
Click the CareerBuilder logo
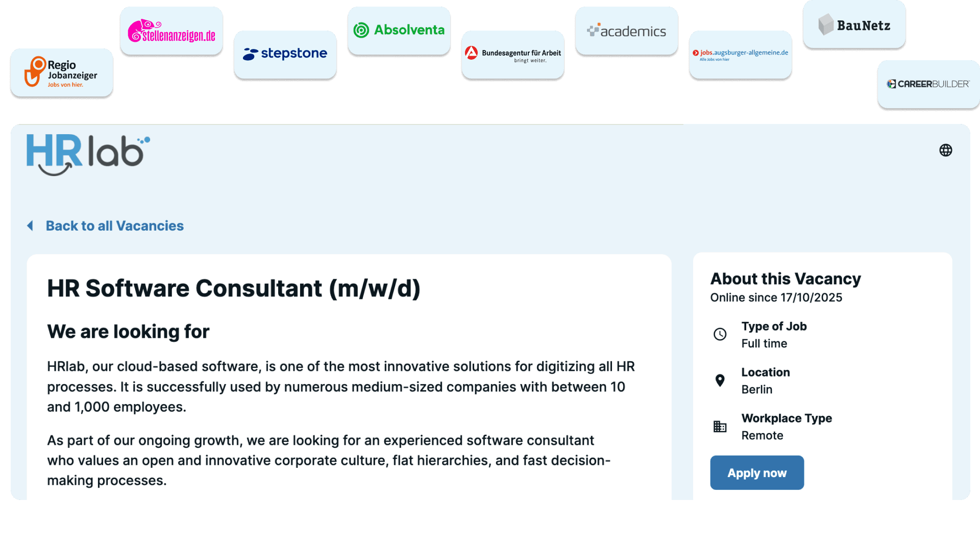click(928, 84)
